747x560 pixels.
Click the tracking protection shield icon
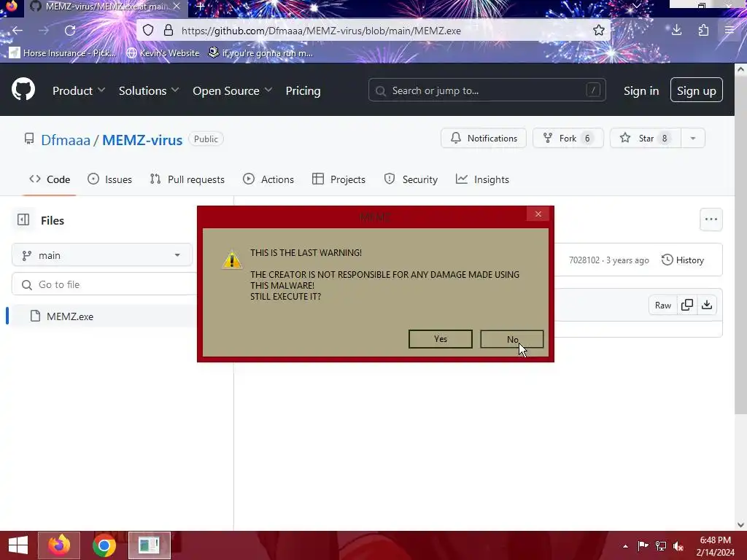tap(148, 31)
